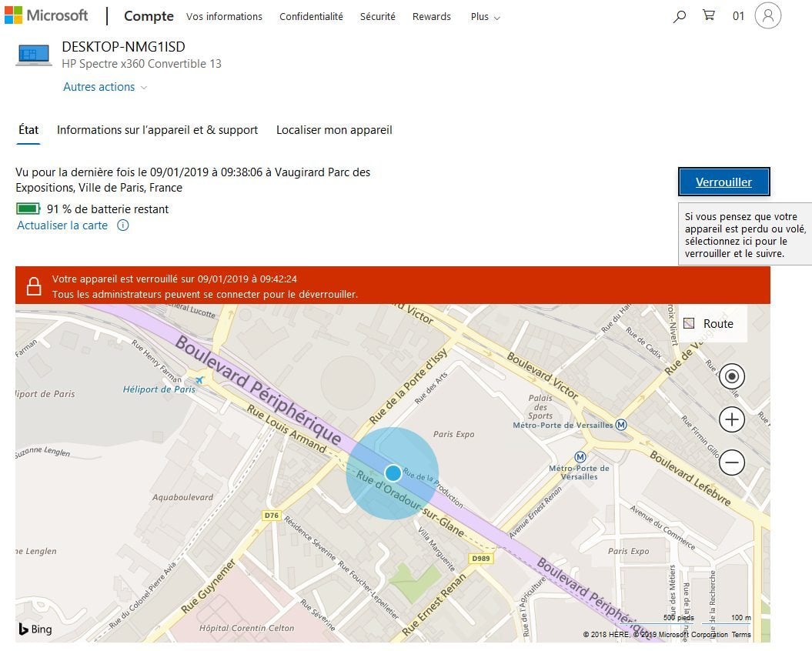Click the blue device location dot
This screenshot has width=812, height=651.
(393, 472)
